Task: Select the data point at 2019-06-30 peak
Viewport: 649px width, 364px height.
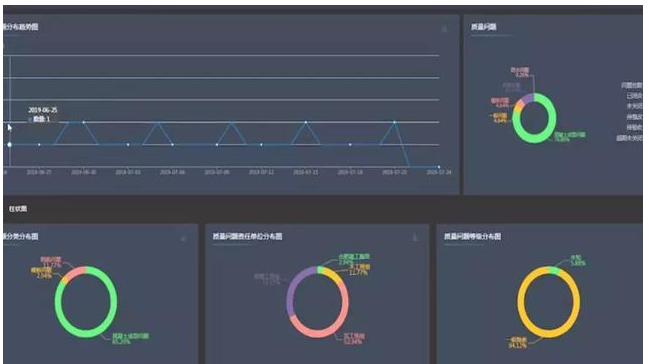Action: tap(84, 122)
